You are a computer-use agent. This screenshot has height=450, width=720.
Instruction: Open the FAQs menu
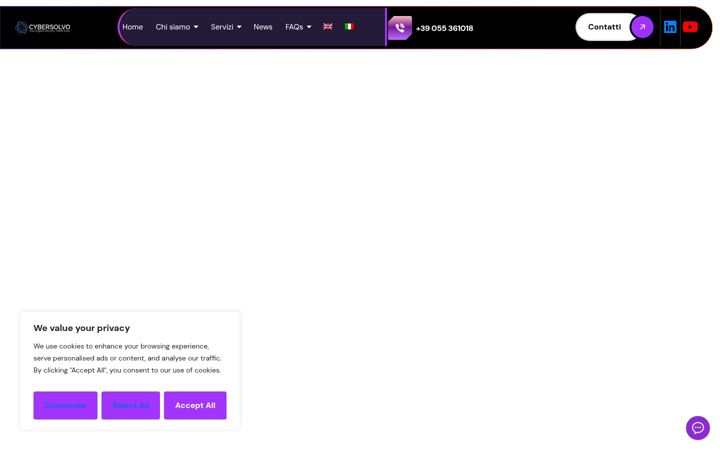coord(294,27)
